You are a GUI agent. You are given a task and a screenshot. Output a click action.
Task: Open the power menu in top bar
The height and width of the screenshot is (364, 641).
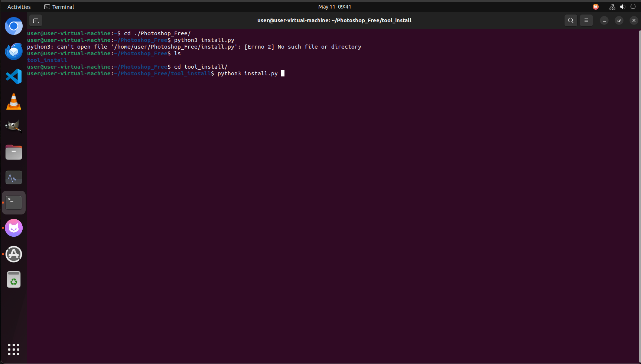[x=633, y=7]
